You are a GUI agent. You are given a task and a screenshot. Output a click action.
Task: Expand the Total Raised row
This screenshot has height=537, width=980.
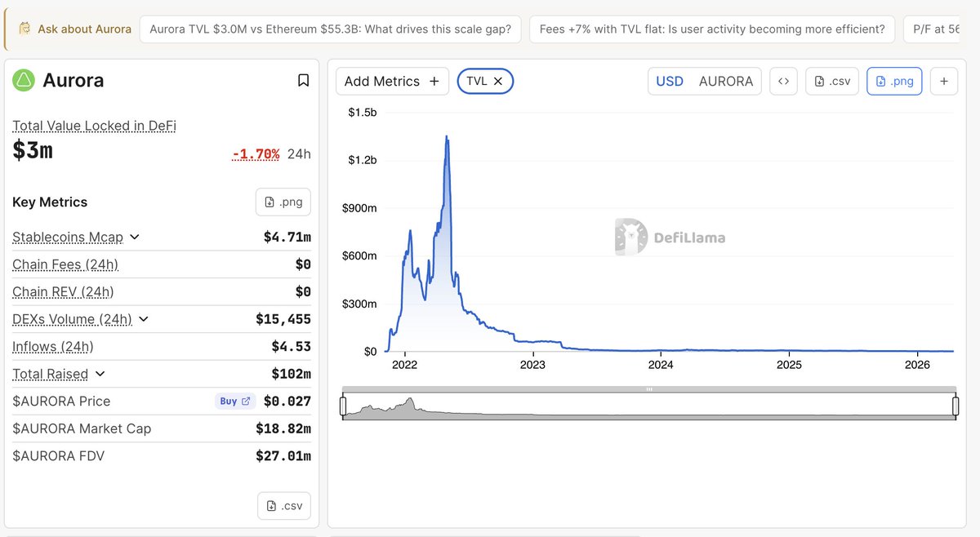point(100,374)
